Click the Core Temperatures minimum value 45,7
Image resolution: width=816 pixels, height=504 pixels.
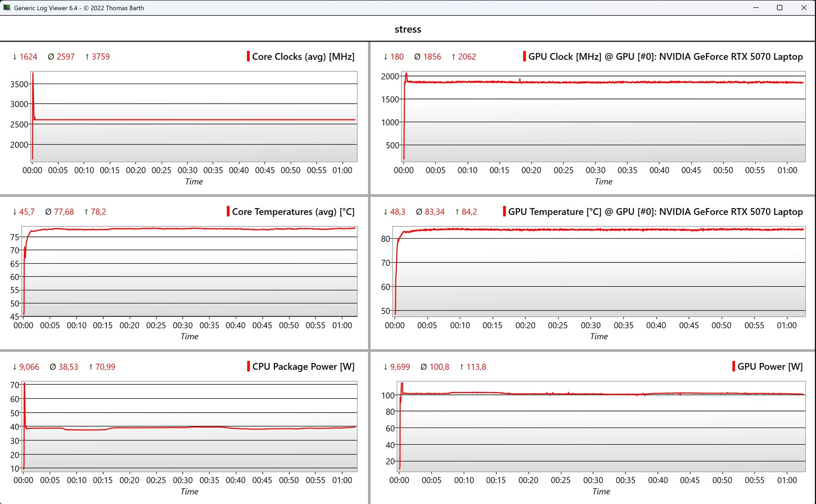[x=27, y=211]
